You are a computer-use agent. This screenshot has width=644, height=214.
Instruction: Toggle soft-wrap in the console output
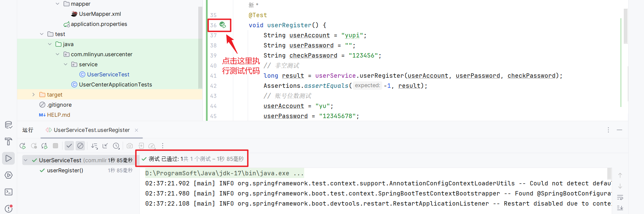[620, 197]
